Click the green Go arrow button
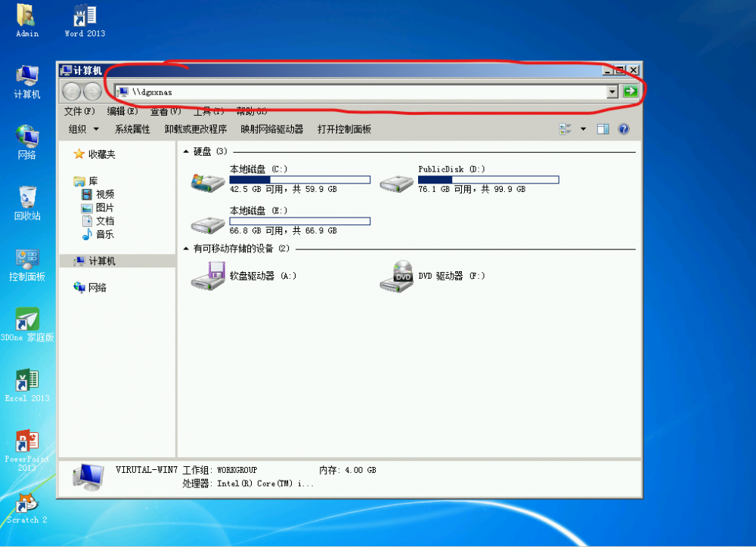The width and height of the screenshot is (756, 547). [x=631, y=91]
